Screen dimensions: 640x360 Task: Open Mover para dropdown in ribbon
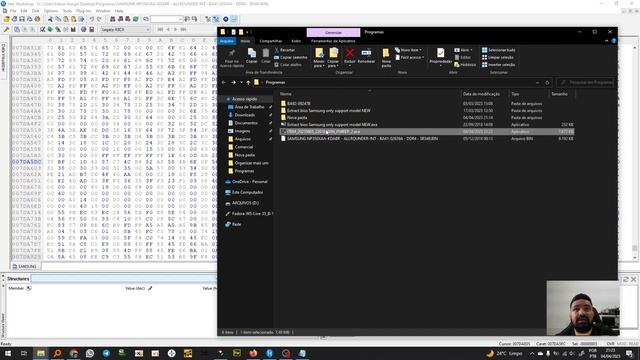pyautogui.click(x=319, y=64)
